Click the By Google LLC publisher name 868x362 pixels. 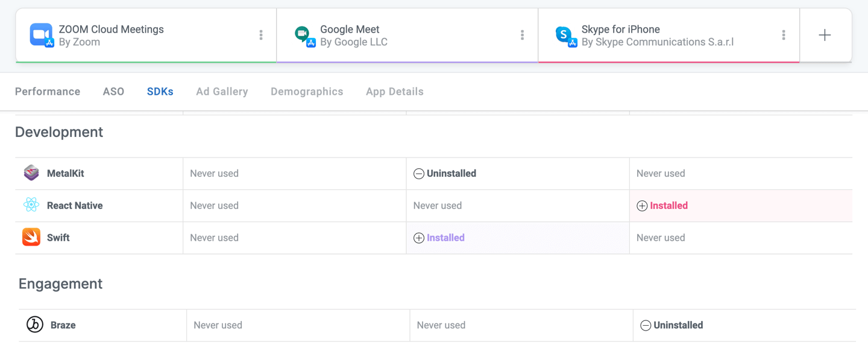point(354,42)
